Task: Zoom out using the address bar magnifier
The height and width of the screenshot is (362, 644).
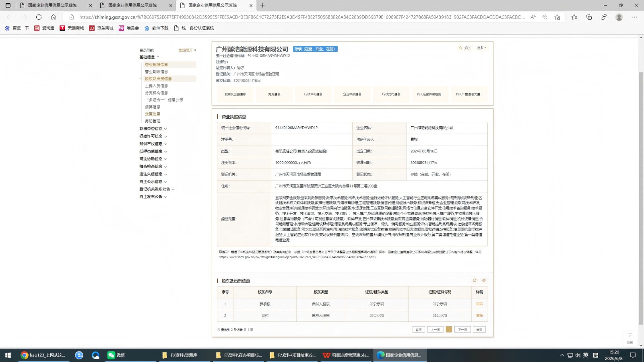Action: 545,17
